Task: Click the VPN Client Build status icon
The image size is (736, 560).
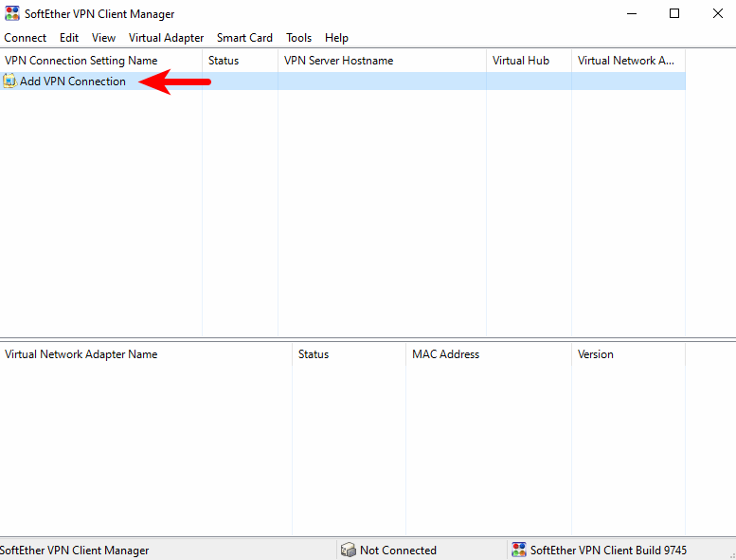Action: coord(519,550)
